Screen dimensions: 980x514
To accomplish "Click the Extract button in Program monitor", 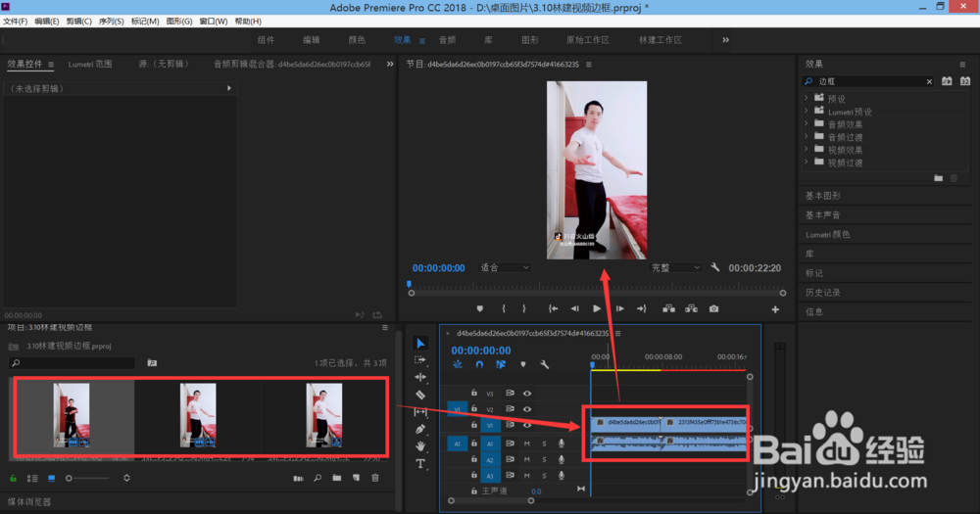I will pos(691,308).
